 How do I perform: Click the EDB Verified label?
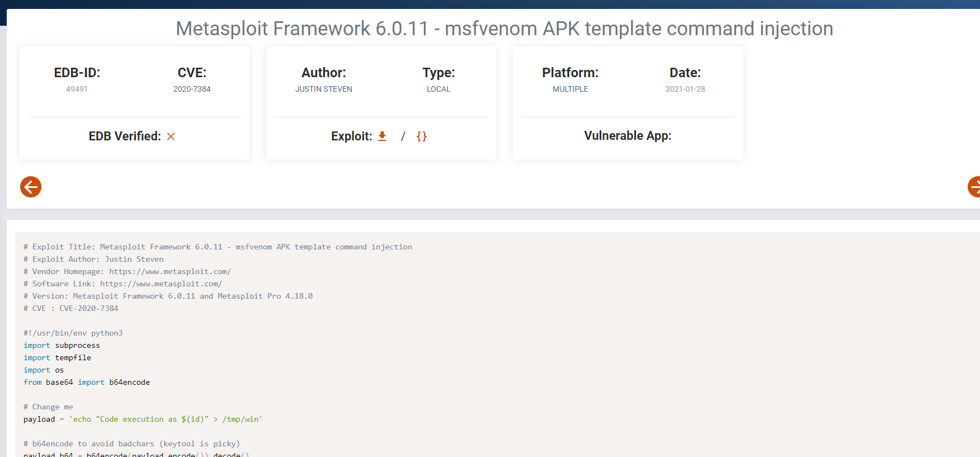(125, 136)
